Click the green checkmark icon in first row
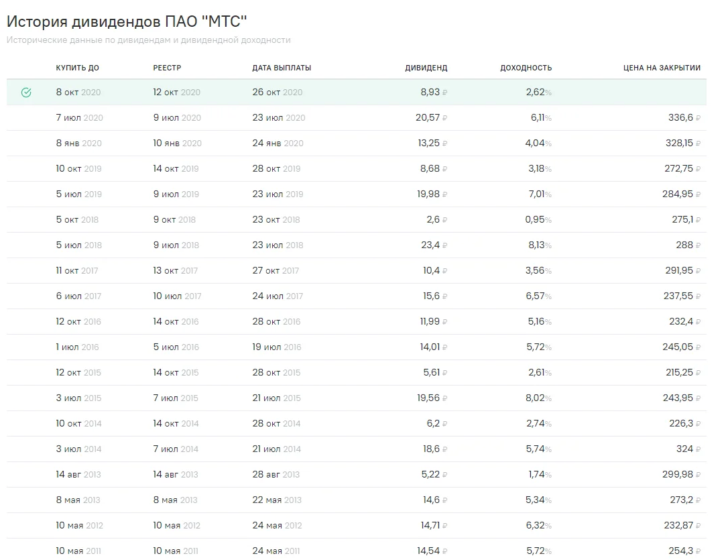The image size is (728, 560). [26, 93]
